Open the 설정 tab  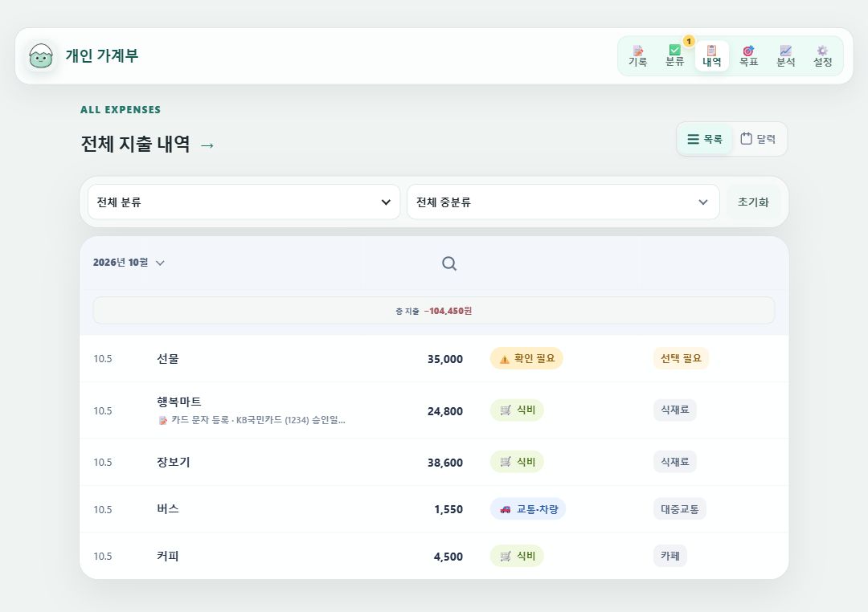click(823, 56)
